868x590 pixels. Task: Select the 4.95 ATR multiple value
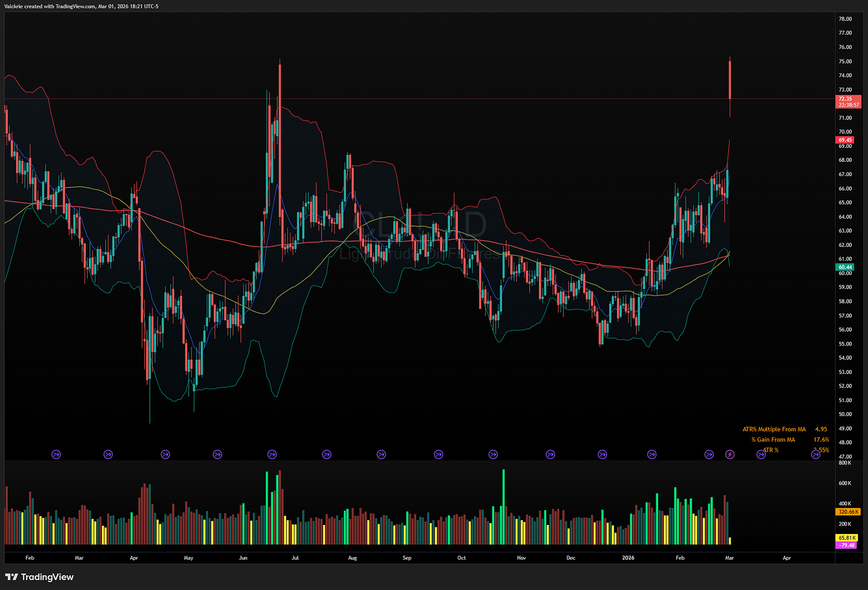pos(821,430)
